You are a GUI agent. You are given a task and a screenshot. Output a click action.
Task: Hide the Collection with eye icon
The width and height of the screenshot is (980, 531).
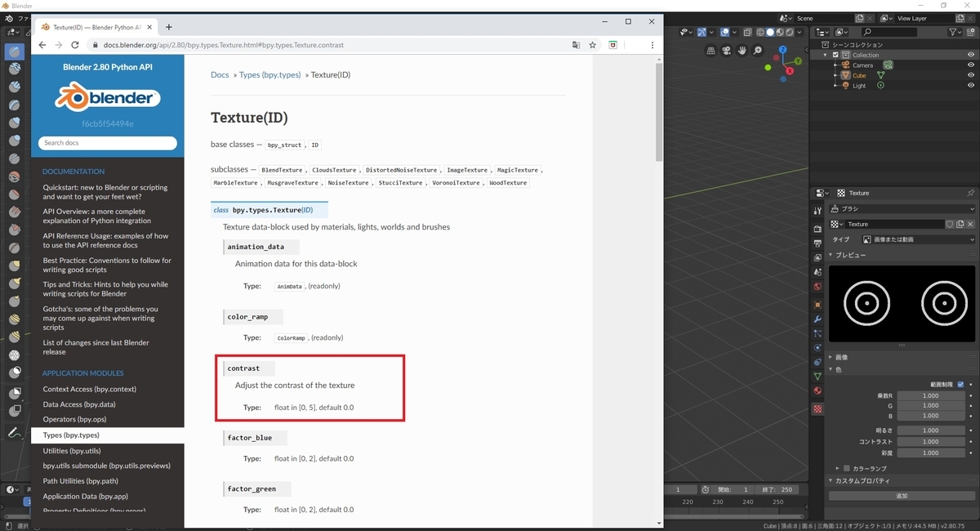971,55
